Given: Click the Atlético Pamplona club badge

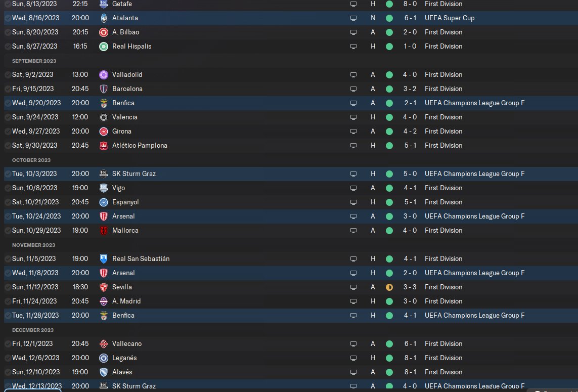Looking at the screenshot, I should [x=104, y=145].
